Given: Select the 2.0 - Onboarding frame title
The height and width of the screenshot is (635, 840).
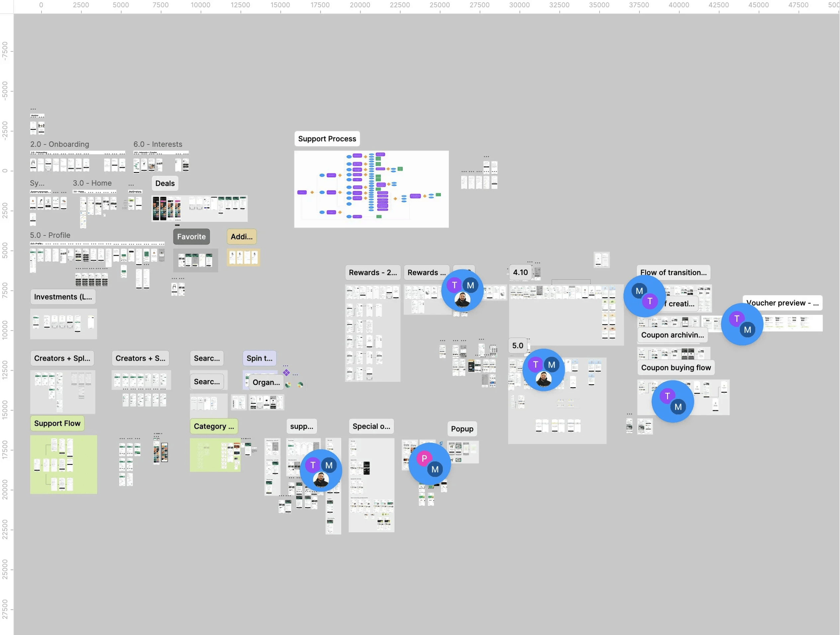Looking at the screenshot, I should coord(60,144).
